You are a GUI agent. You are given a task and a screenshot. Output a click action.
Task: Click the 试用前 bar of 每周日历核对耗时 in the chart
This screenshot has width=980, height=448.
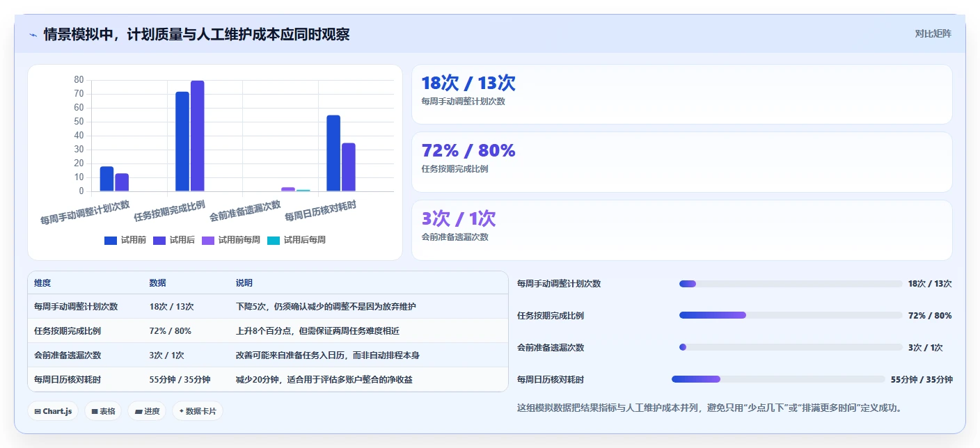point(333,153)
